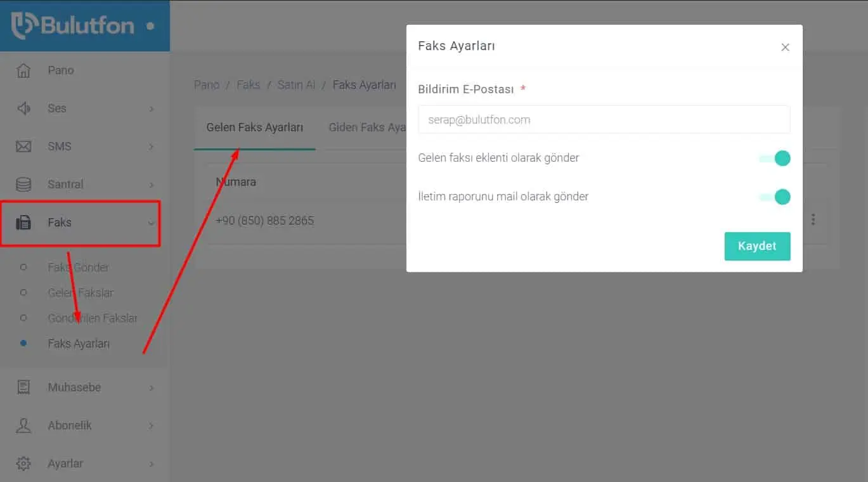Image resolution: width=868 pixels, height=482 pixels.
Task: Go to Pano breadcrumb link
Action: (x=207, y=84)
